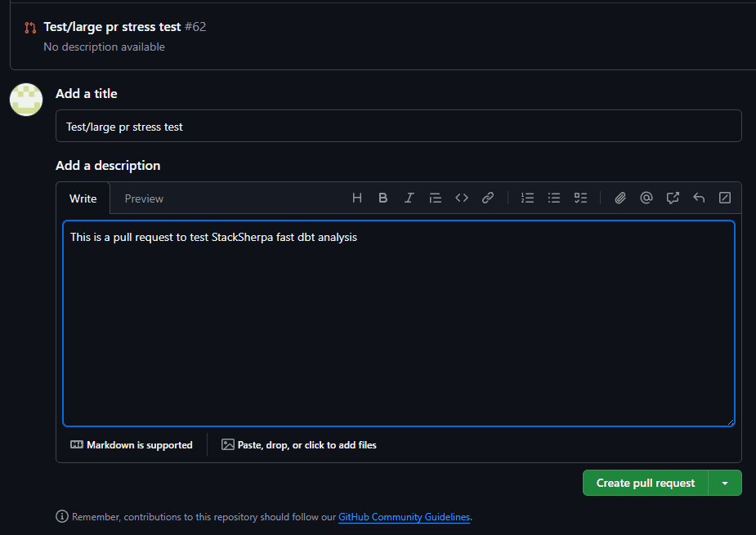
Task: Insert a task list
Action: click(x=579, y=197)
